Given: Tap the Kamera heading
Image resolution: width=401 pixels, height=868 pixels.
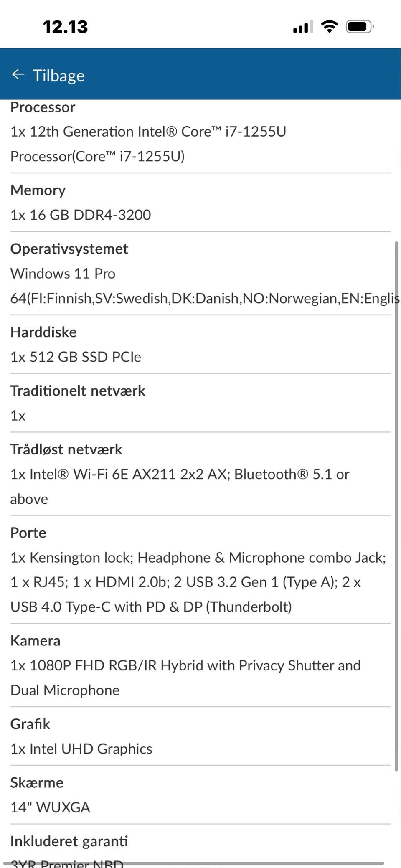Looking at the screenshot, I should pyautogui.click(x=36, y=641).
